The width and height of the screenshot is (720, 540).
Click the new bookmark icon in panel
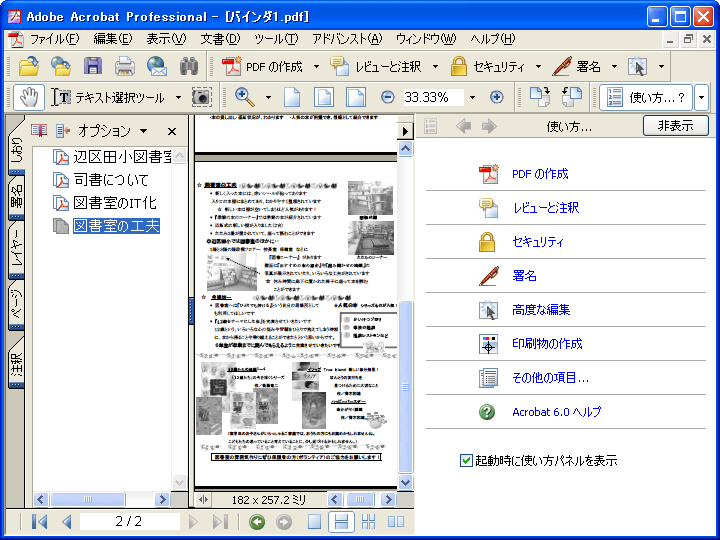39,131
